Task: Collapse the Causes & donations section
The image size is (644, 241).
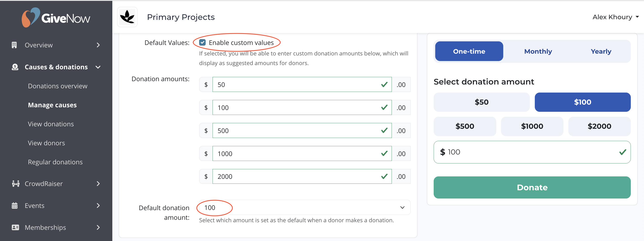Action: click(x=98, y=67)
